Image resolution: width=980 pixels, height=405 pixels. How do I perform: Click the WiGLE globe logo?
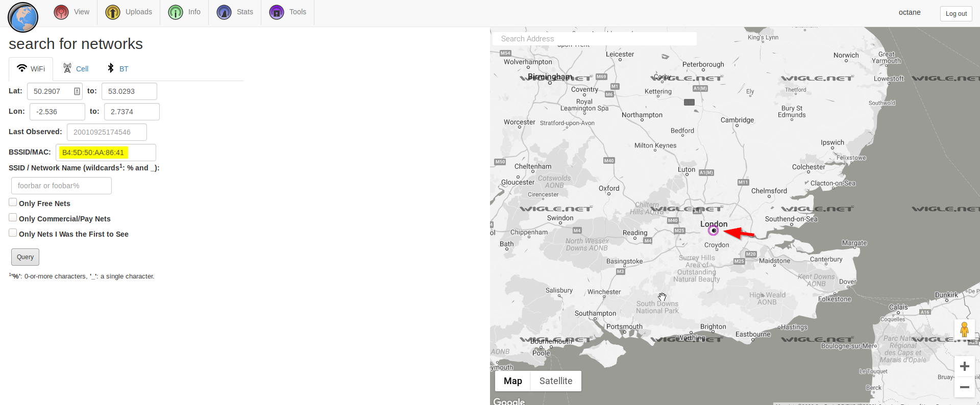[x=23, y=17]
